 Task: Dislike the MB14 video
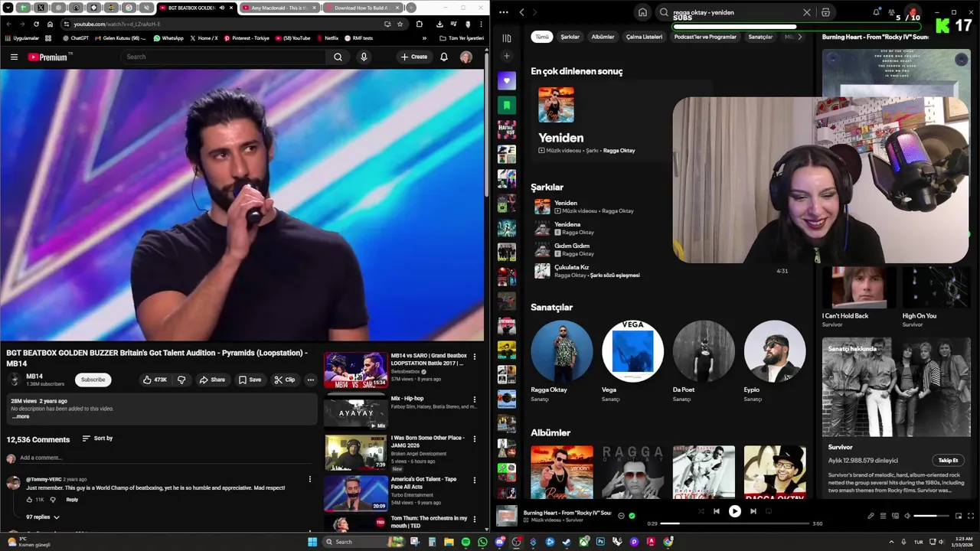click(x=181, y=380)
